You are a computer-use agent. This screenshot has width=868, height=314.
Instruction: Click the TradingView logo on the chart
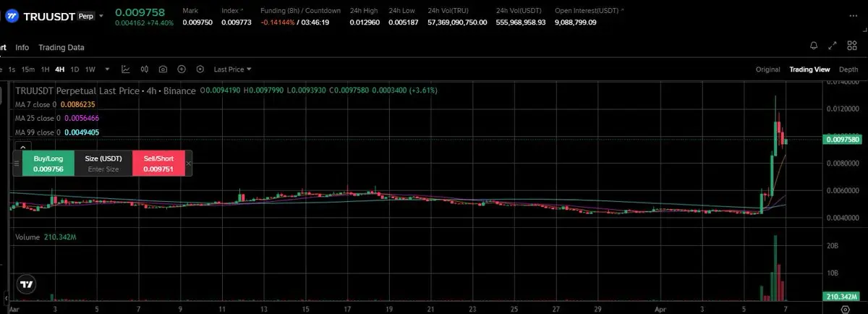click(27, 284)
